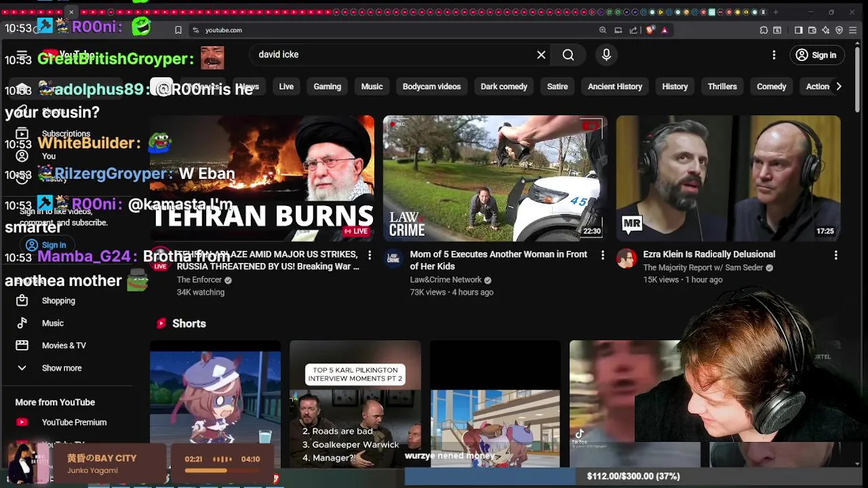Seek the BAY CITY song progress bar
Image resolution: width=868 pixels, height=488 pixels.
[222, 470]
